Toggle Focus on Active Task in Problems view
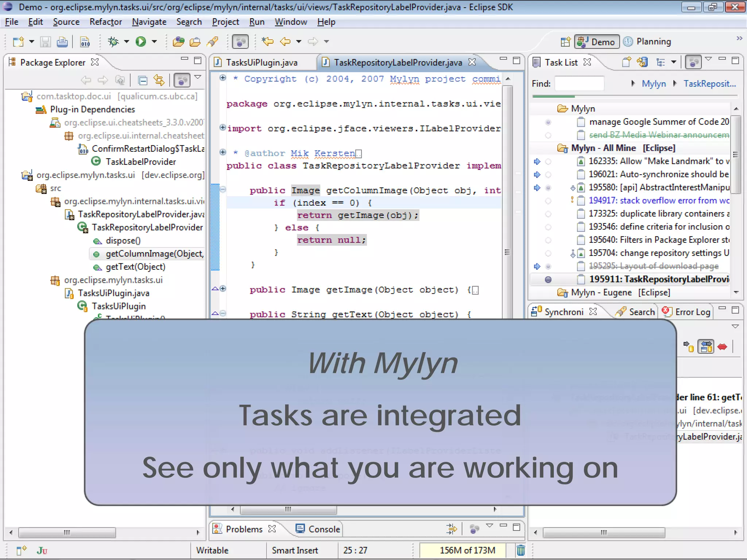This screenshot has width=747, height=560. 474,529
